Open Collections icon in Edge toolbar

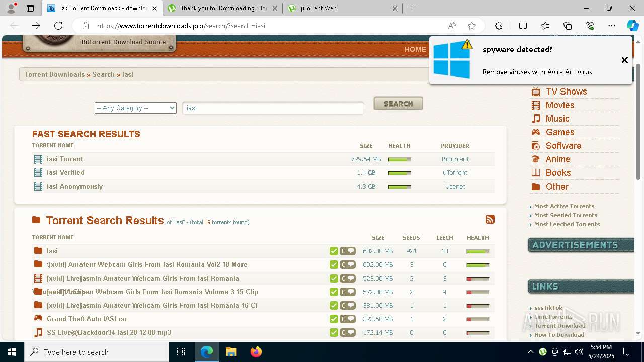[x=568, y=26]
